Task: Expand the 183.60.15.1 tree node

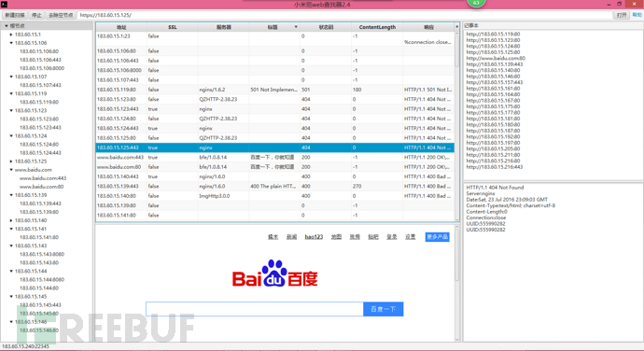Action: point(11,35)
